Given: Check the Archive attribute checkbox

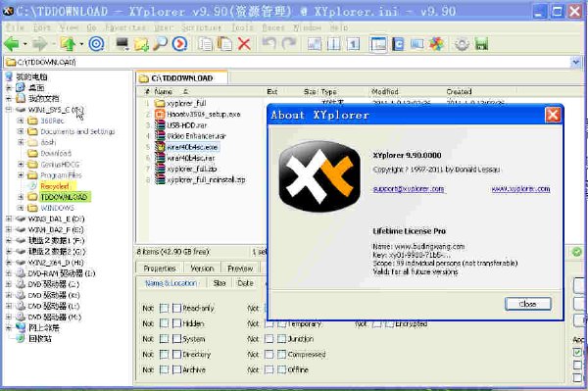Looking at the screenshot, I should [x=176, y=369].
